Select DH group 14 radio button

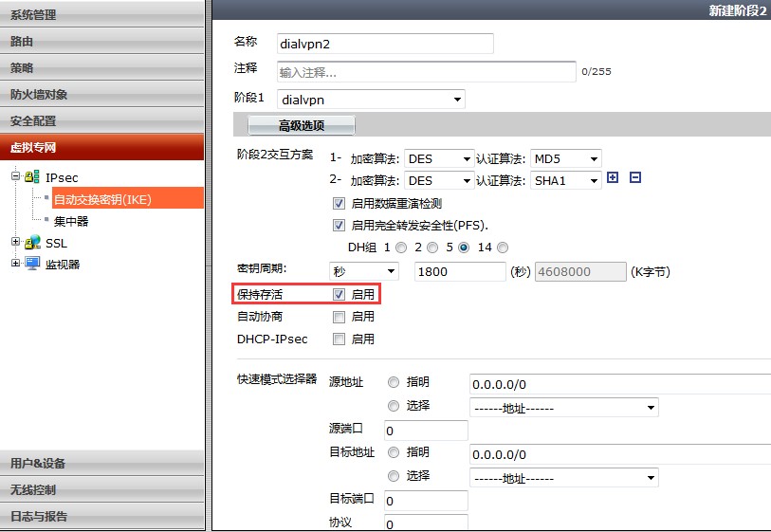[x=503, y=248]
